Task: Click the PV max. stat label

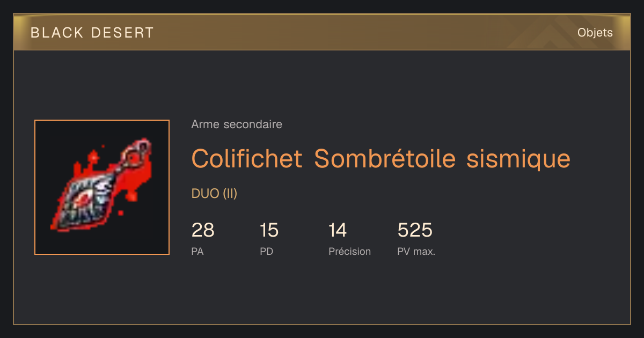Action: point(416,251)
